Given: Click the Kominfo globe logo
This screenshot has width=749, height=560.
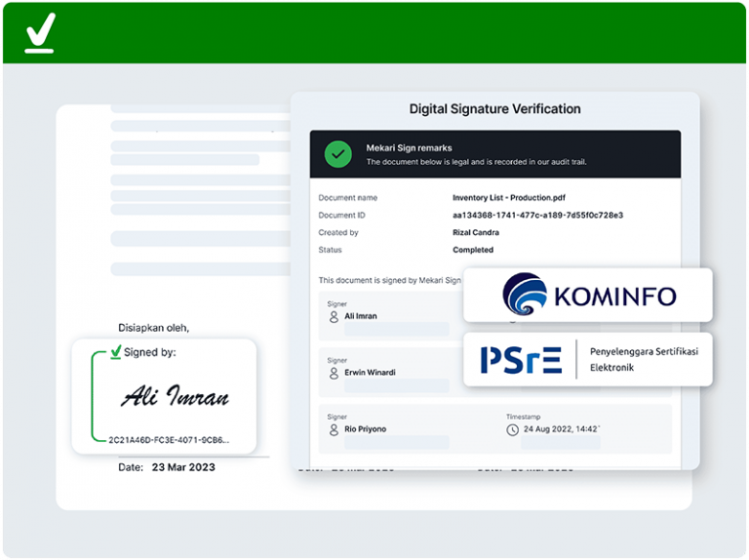Looking at the screenshot, I should (x=525, y=295).
